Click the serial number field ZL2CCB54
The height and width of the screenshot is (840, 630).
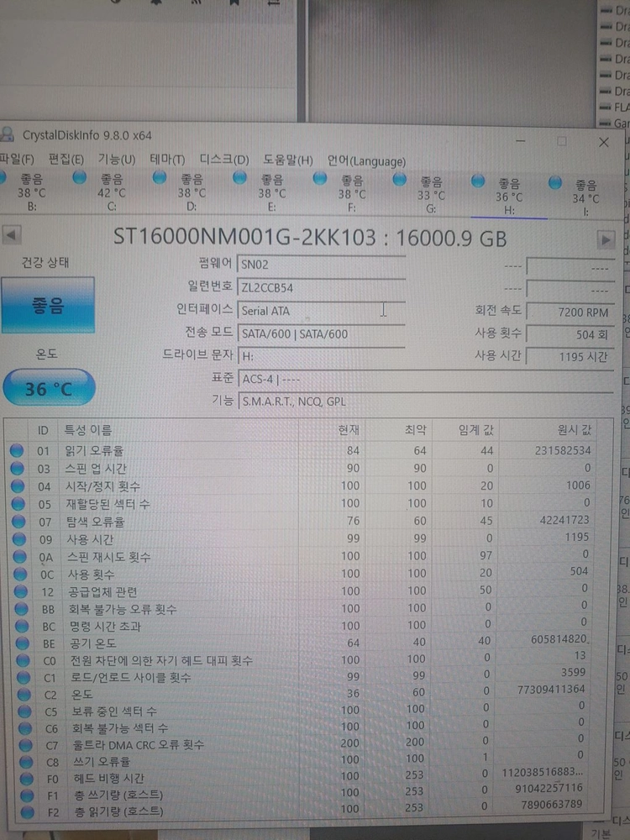coord(321,287)
